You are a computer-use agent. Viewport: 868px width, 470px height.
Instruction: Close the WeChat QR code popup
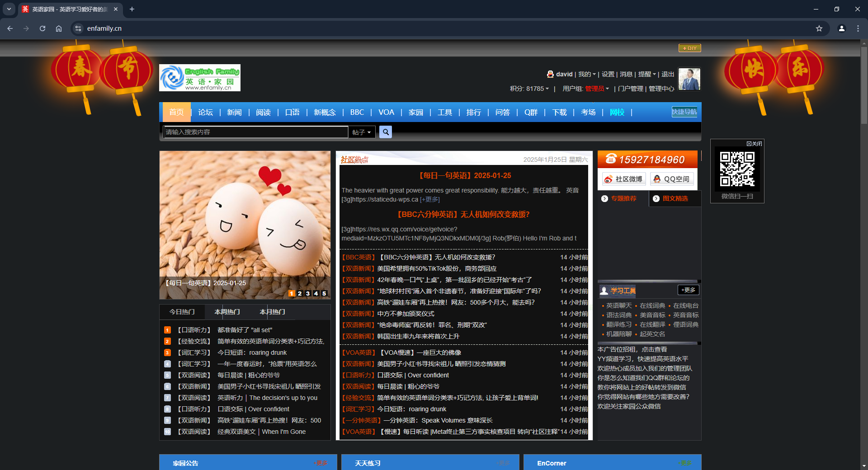[754, 144]
